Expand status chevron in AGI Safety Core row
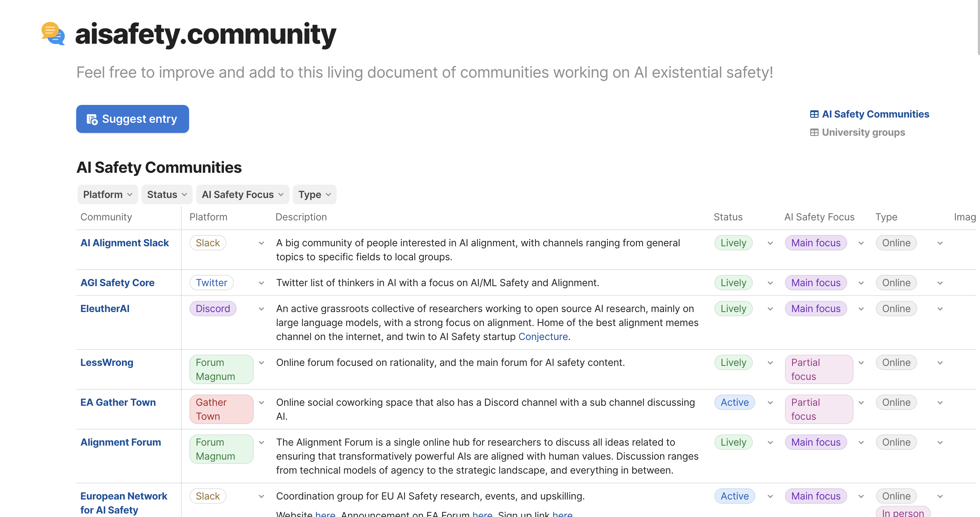The image size is (980, 517). pos(770,283)
